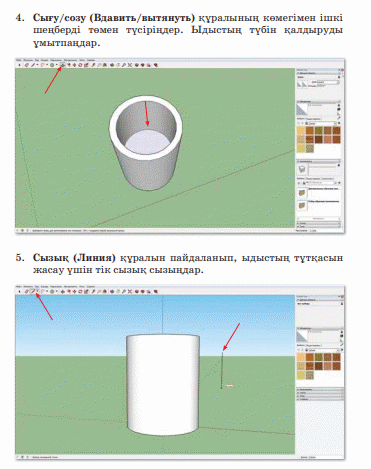Screen dimensions: 371x469
Task: Choose the Paint Bucket tool in top toolbar
Action: (104, 65)
